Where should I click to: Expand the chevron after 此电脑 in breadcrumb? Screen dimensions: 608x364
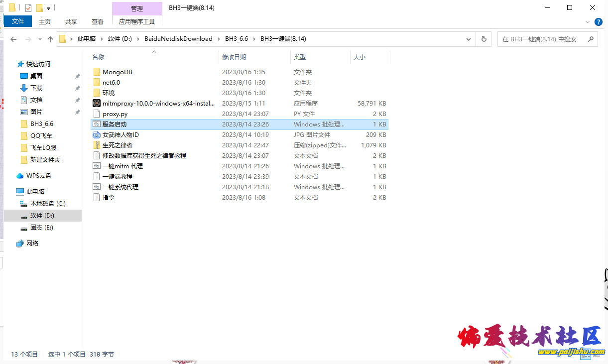[x=102, y=39]
